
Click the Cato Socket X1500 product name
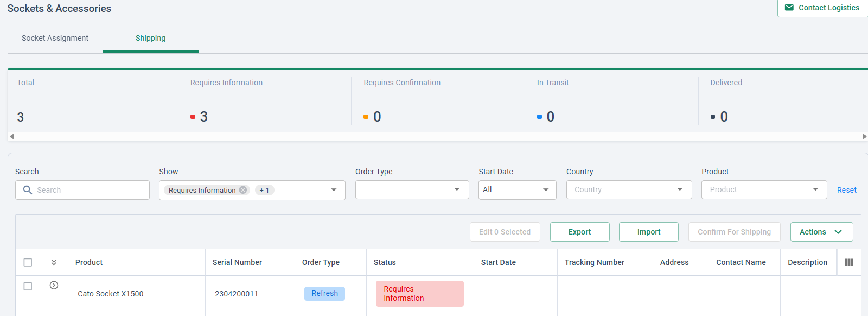(x=111, y=294)
